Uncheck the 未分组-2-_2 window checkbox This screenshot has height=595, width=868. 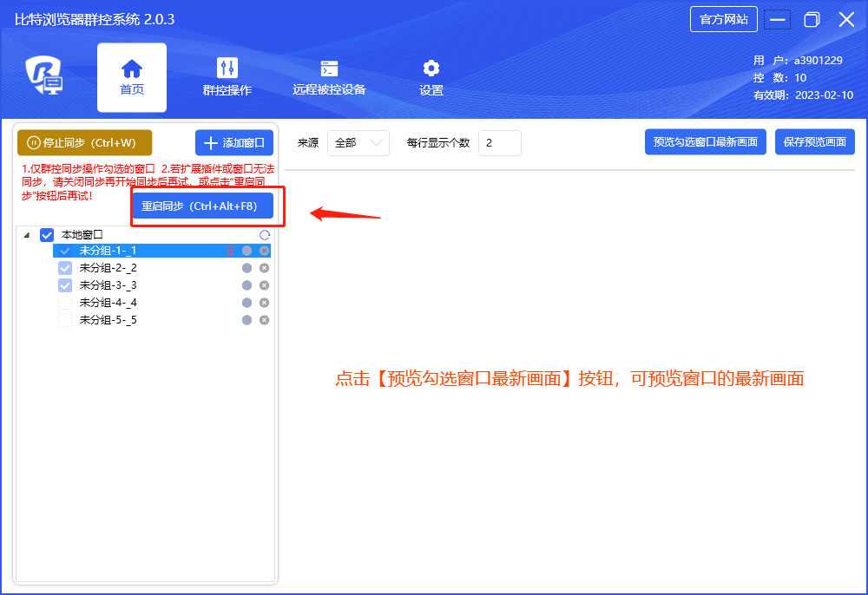tap(65, 268)
